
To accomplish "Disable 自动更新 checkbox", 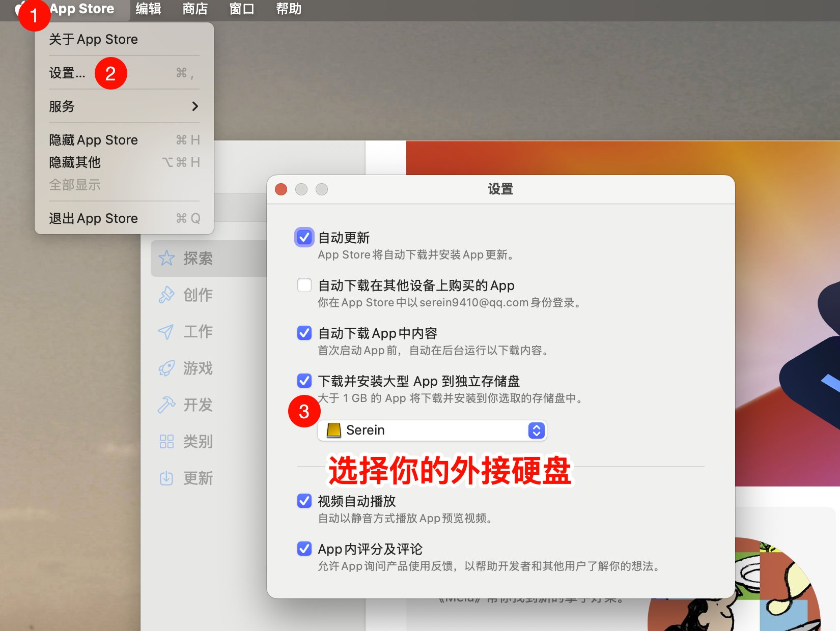I will click(x=304, y=237).
